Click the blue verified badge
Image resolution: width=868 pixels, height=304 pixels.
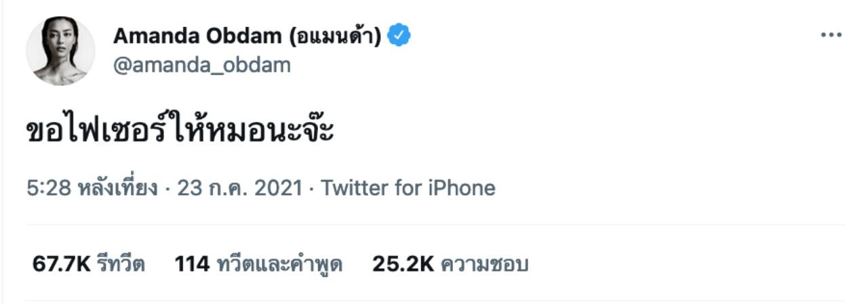(x=399, y=36)
